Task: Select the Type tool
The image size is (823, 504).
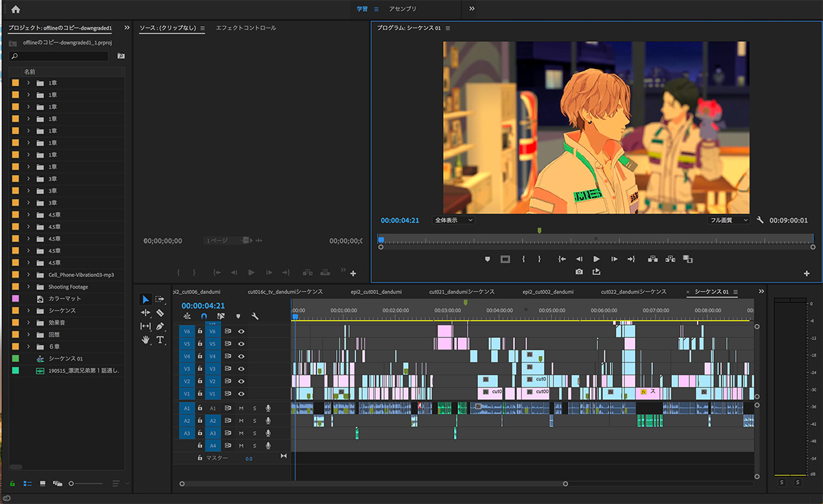Action: [160, 340]
